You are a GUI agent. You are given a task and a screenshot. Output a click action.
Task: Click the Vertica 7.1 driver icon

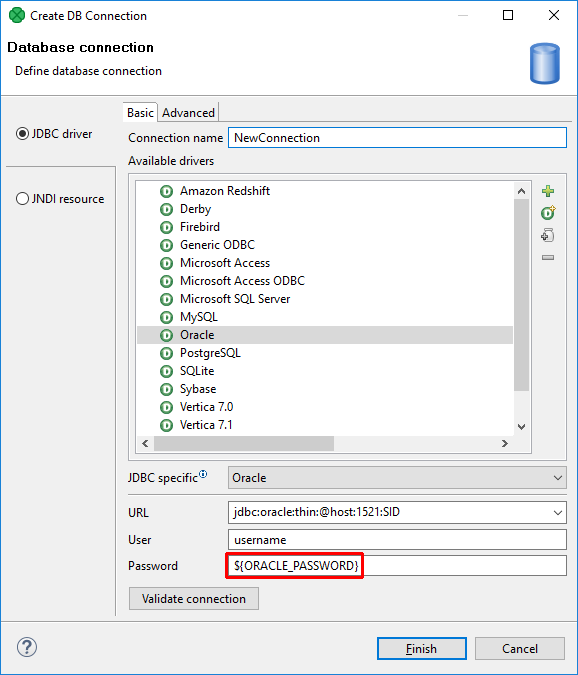tap(167, 425)
